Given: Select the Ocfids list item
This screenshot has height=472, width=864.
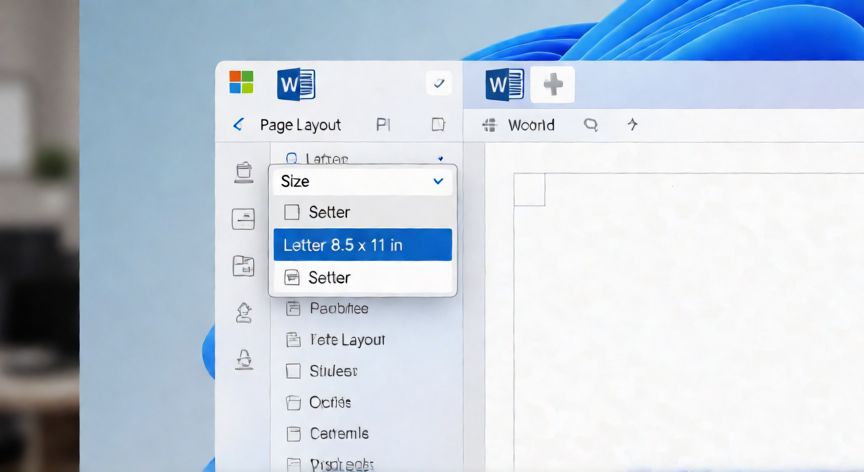Looking at the screenshot, I should (x=330, y=403).
